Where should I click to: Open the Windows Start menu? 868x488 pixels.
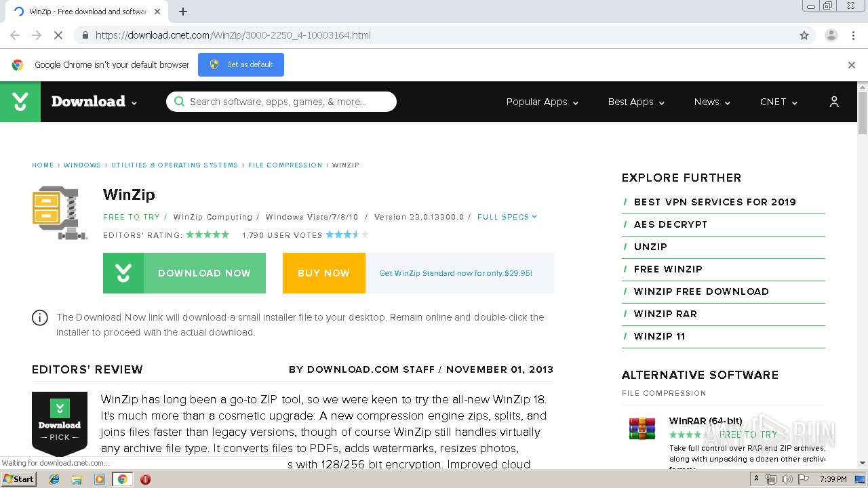click(18, 479)
